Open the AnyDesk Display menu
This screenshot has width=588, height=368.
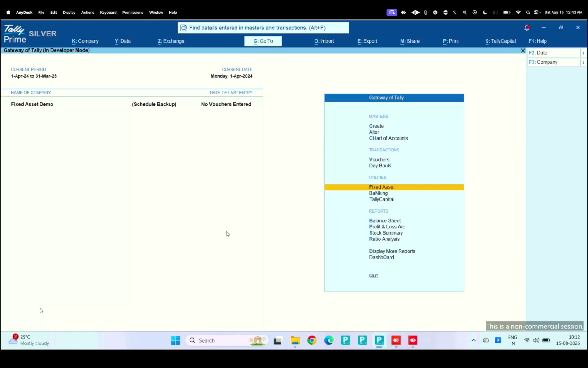69,13
